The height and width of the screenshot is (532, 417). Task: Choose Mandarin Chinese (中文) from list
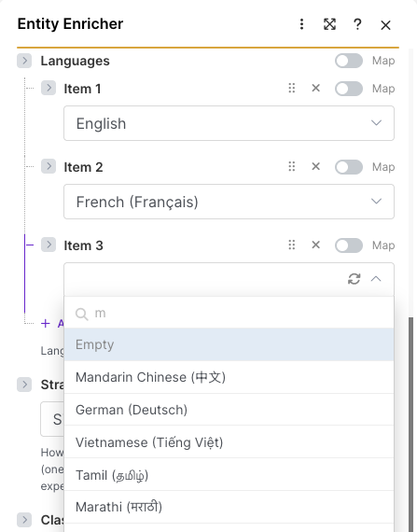coord(229,377)
